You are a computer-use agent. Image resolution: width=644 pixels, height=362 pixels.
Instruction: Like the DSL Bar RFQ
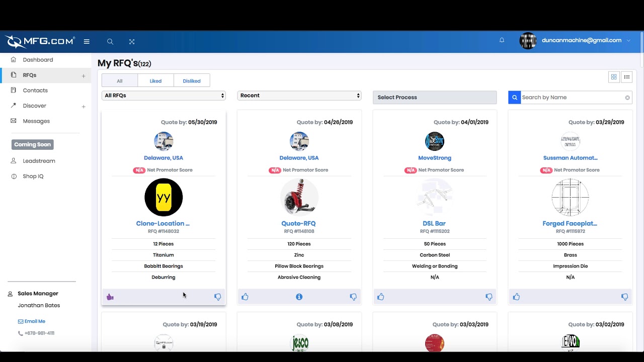click(381, 297)
